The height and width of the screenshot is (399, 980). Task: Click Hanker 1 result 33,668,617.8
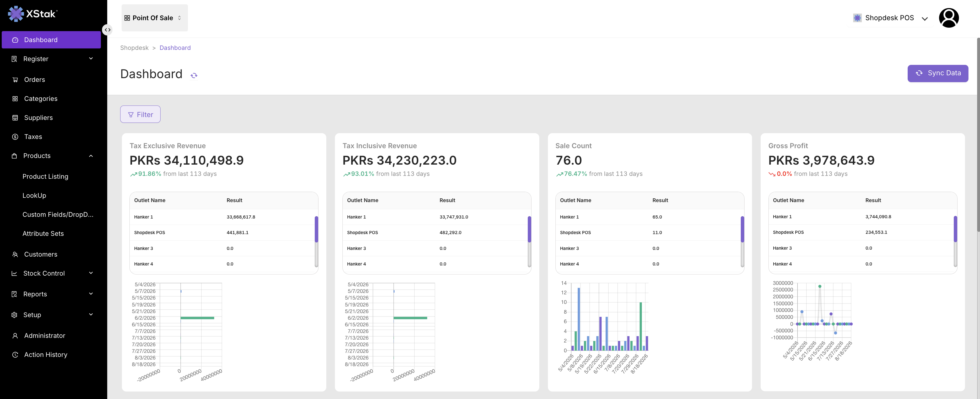tap(241, 217)
